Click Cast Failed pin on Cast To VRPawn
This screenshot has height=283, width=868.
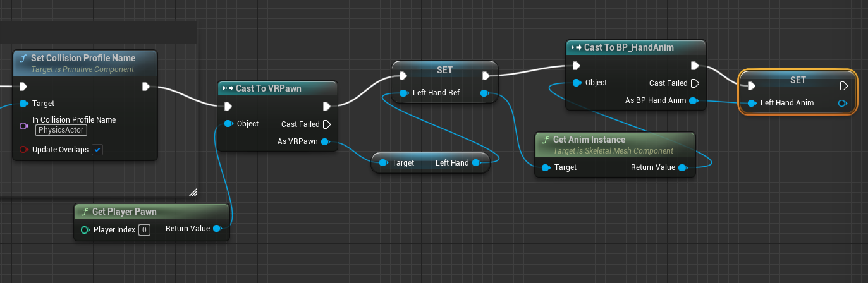click(327, 124)
